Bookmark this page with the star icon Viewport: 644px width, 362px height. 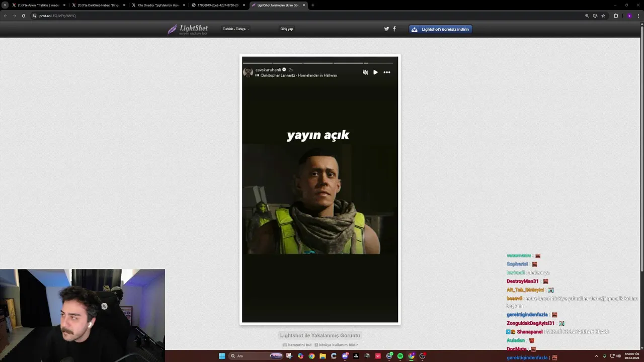(x=603, y=16)
